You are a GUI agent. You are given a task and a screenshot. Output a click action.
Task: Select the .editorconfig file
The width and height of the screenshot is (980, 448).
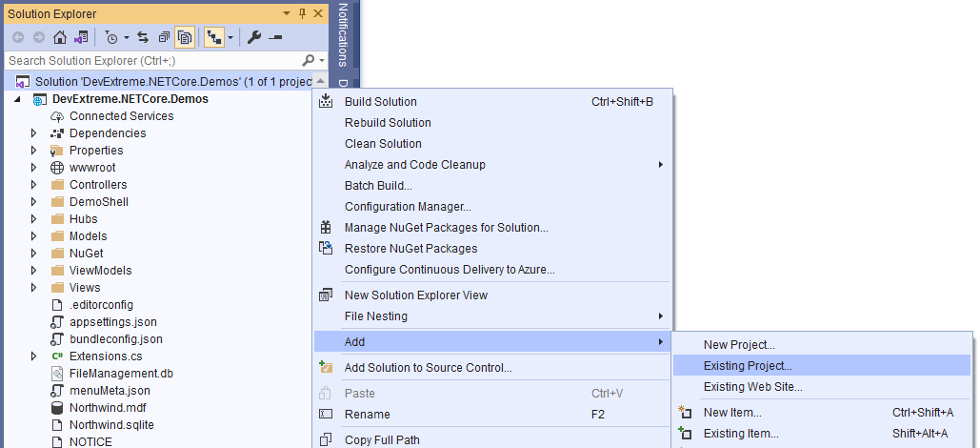click(101, 305)
